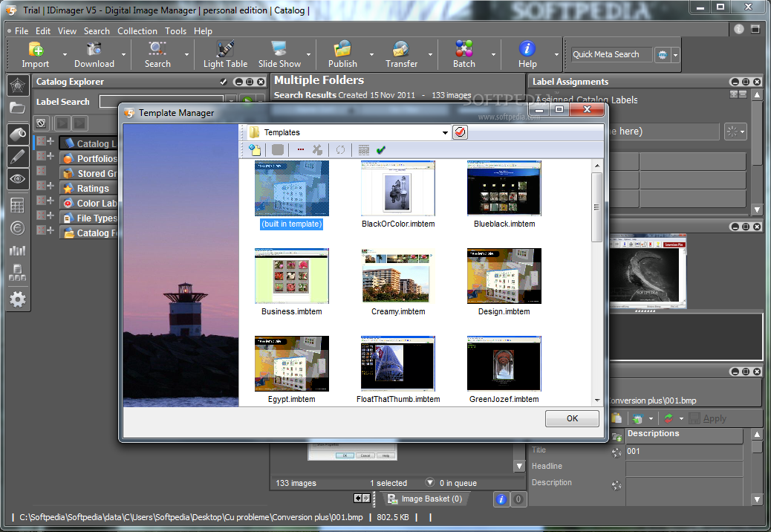Toggle the checkbox beside Ratings
This screenshot has width=771, height=532.
(x=42, y=186)
